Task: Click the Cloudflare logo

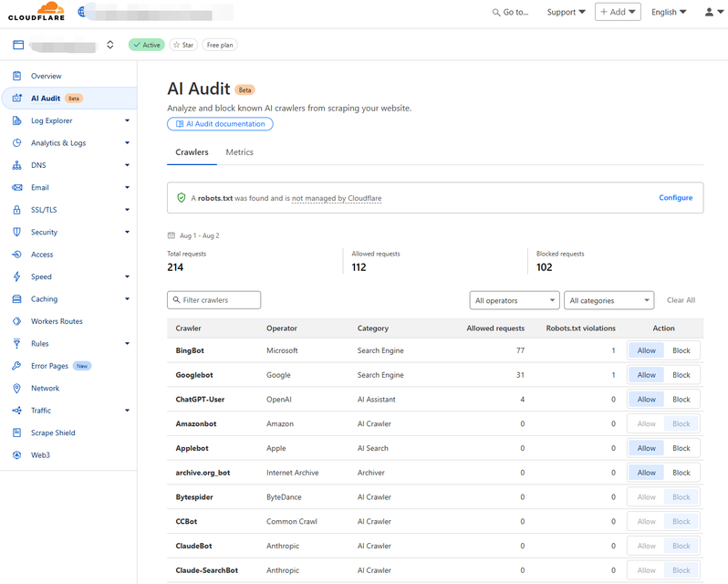Action: click(36, 12)
